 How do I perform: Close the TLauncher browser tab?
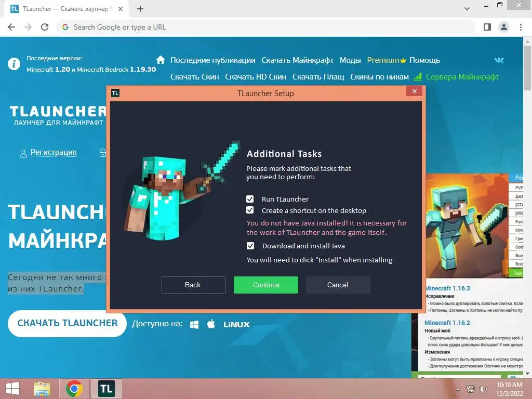[x=121, y=9]
